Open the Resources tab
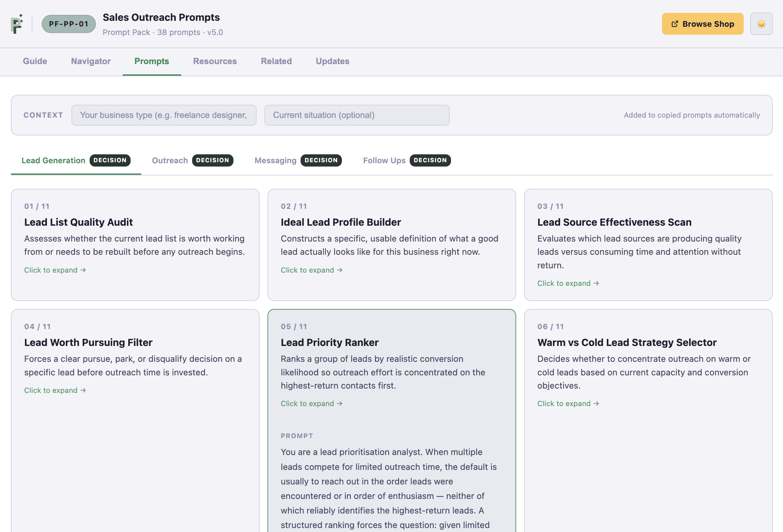The width and height of the screenshot is (783, 532). tap(215, 61)
